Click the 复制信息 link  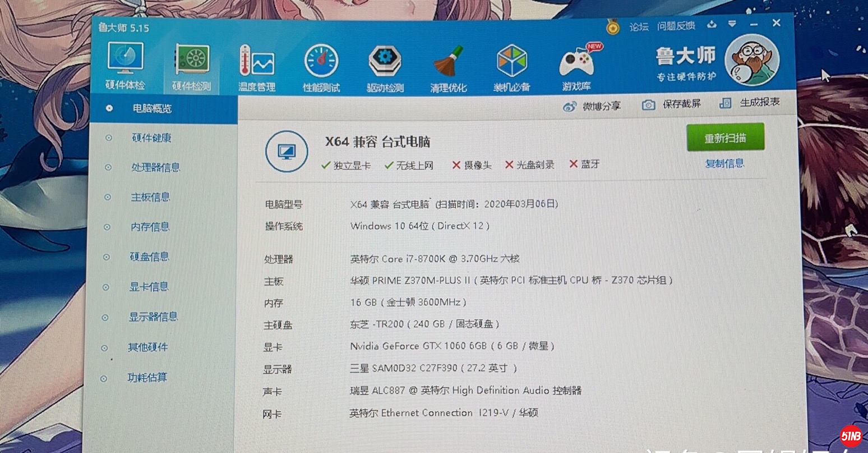coord(724,163)
